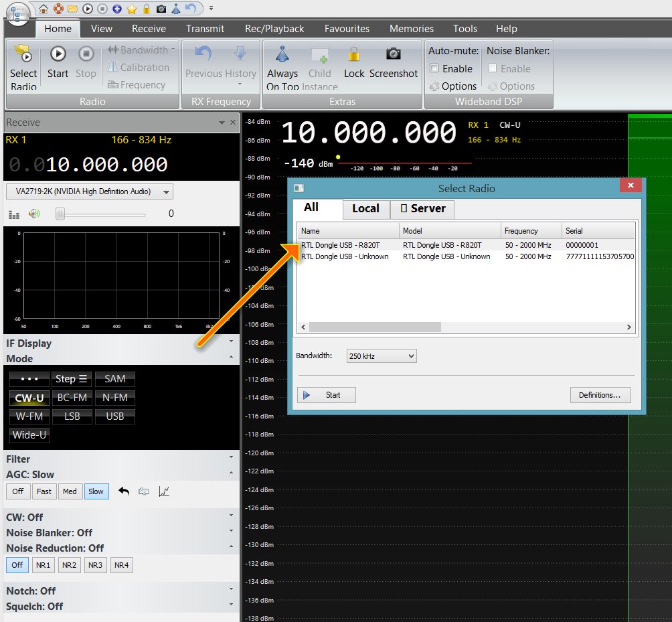Expand the Squelch: Off section

click(x=232, y=605)
